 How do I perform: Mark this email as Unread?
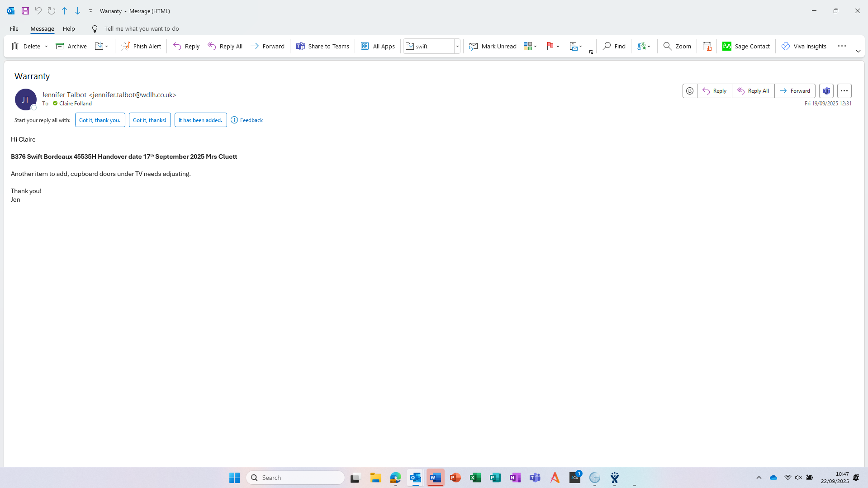[x=493, y=46]
